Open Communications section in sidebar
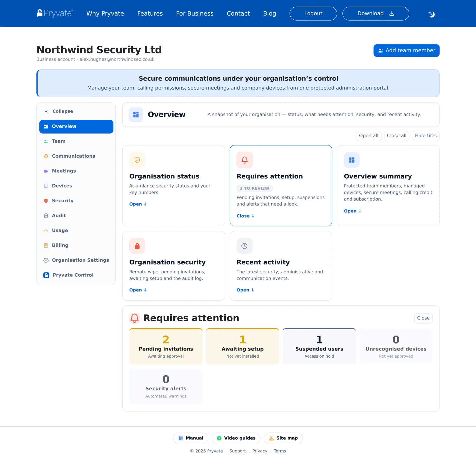 pos(76,156)
